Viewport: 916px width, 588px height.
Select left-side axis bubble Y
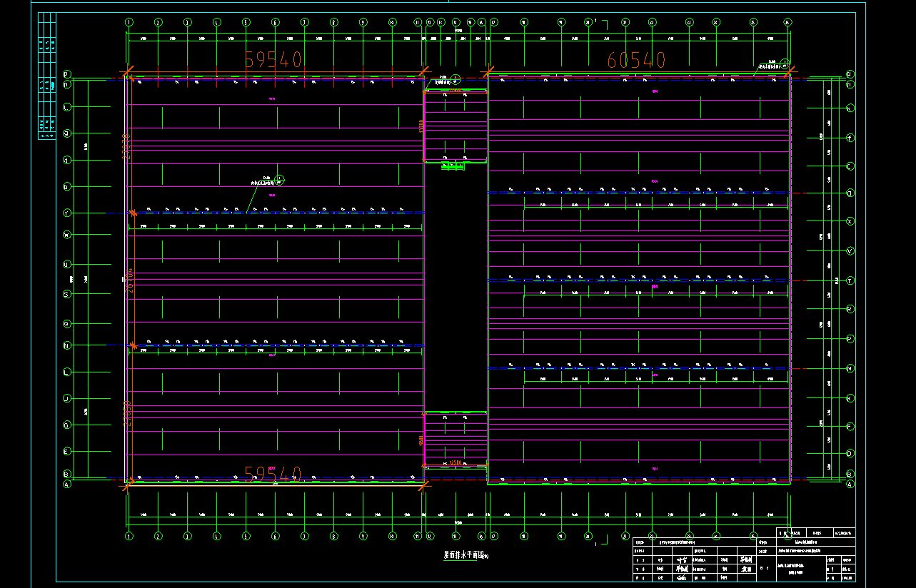coord(67,213)
